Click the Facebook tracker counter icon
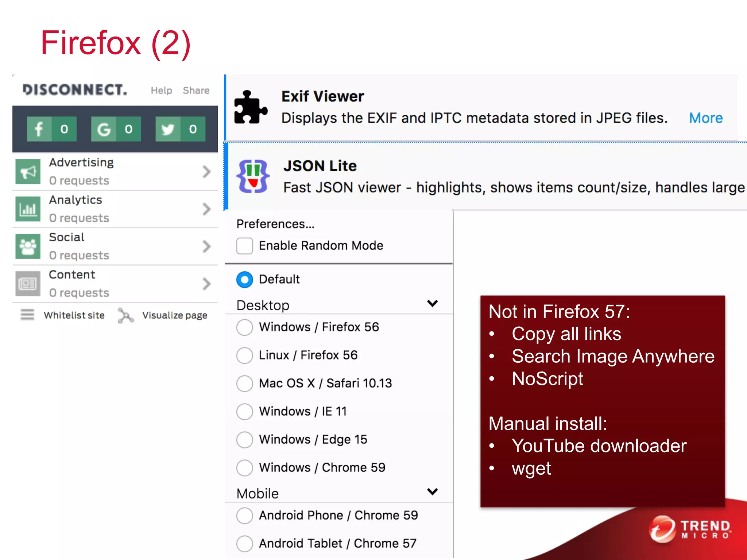 coord(52,129)
